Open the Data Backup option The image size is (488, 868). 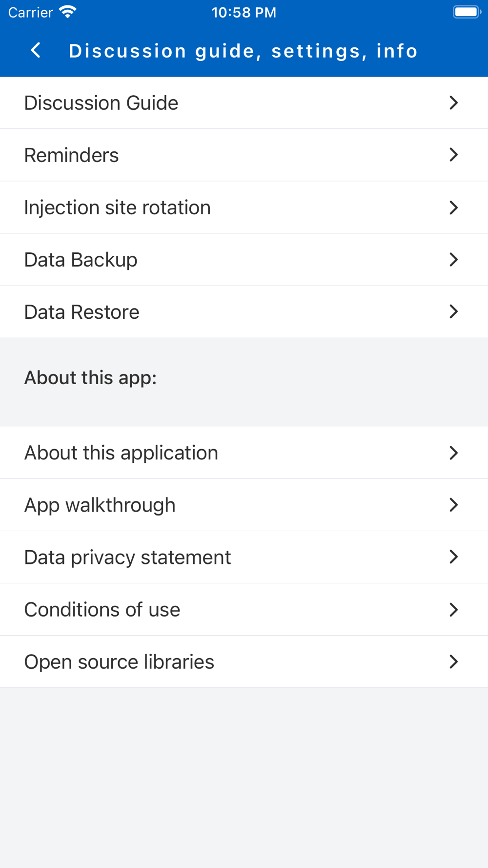[x=244, y=260]
